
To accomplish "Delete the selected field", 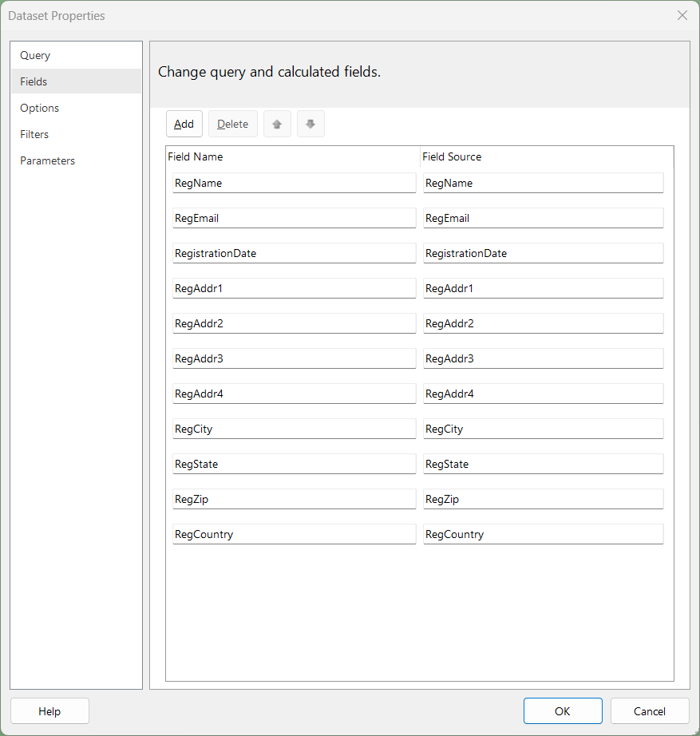I will pos(233,124).
